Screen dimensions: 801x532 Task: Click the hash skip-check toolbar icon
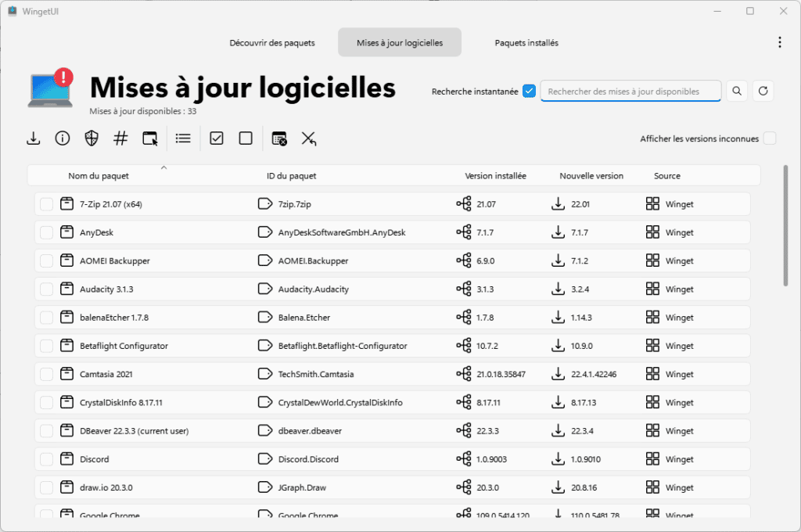120,138
